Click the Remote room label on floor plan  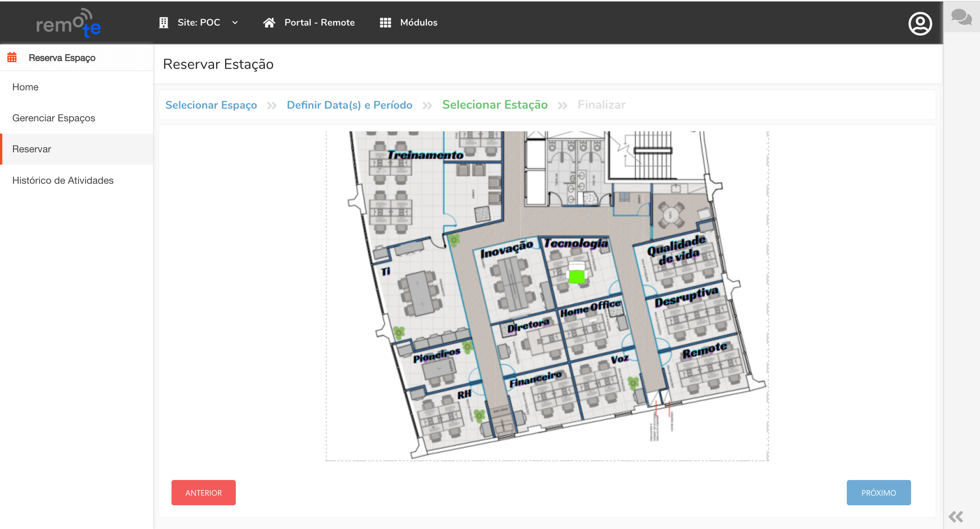(x=704, y=351)
